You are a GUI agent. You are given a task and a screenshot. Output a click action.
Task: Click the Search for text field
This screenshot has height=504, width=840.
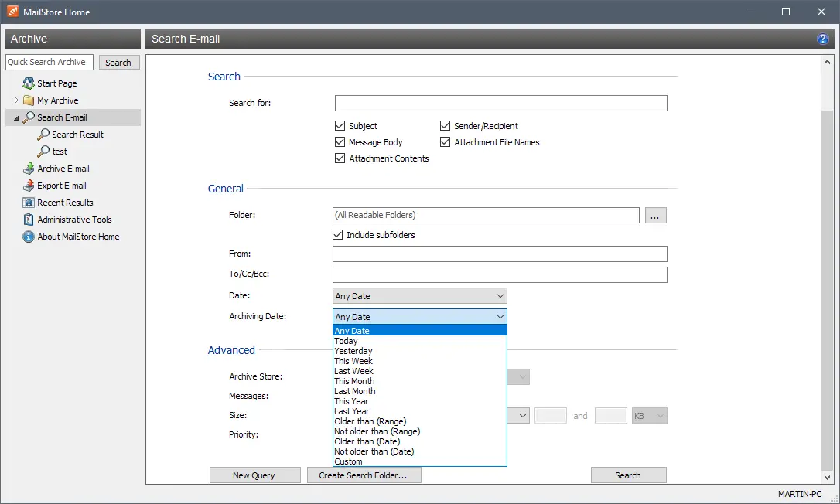500,104
